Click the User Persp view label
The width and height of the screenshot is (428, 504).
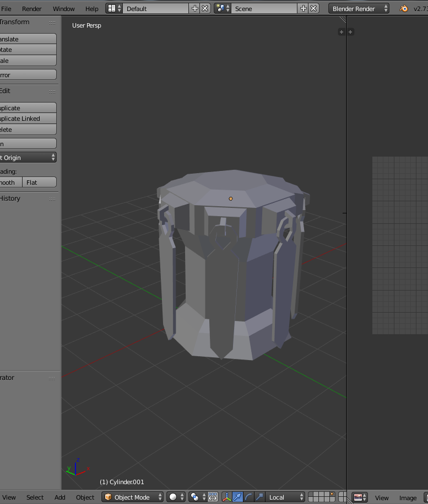coord(86,25)
